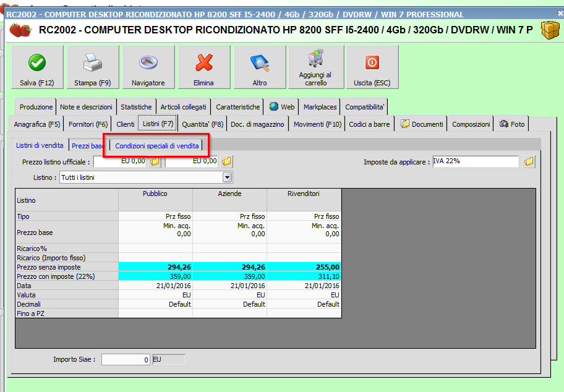
Task: Switch to Articoli collegati tab
Action: tap(184, 107)
